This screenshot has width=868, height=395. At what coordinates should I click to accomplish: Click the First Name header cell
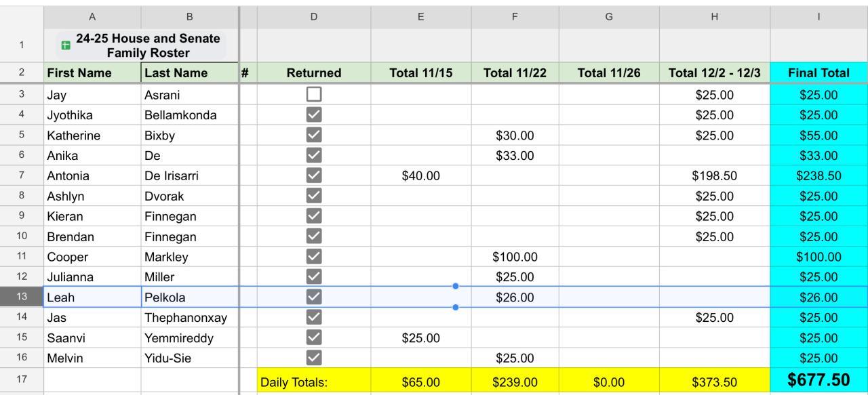(92, 72)
